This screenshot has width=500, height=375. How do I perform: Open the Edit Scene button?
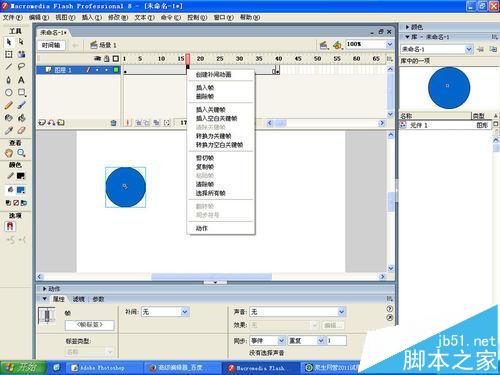pyautogui.click(x=323, y=45)
